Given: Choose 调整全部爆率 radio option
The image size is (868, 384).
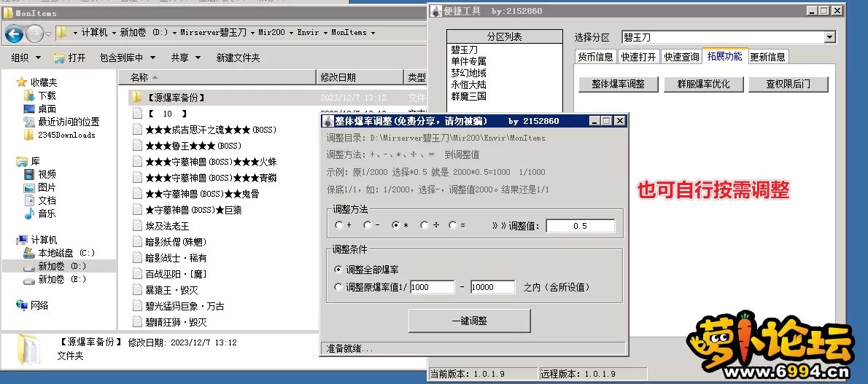Looking at the screenshot, I should point(338,270).
